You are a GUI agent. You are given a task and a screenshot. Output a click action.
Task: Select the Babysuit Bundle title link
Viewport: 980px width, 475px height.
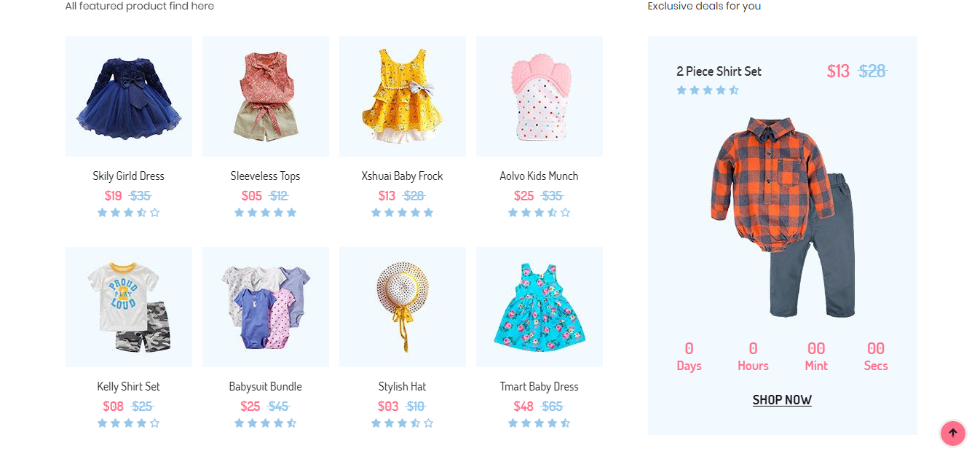[x=266, y=386]
